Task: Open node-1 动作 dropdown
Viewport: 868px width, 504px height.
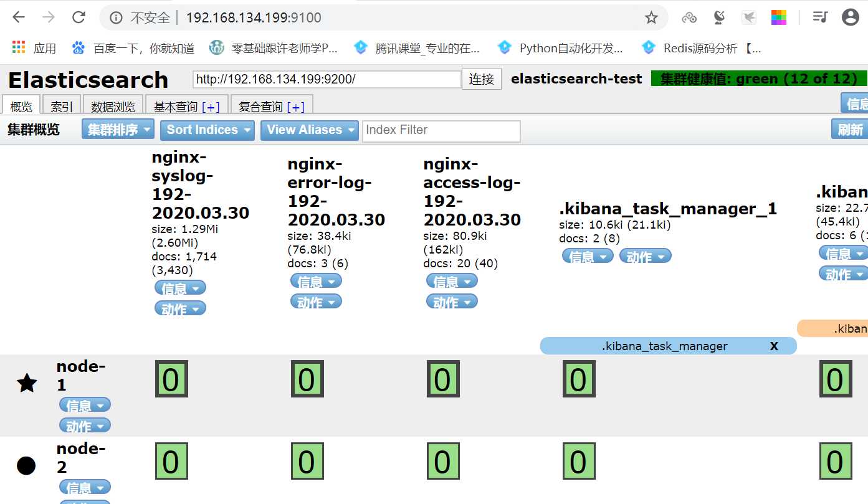Action: point(85,426)
